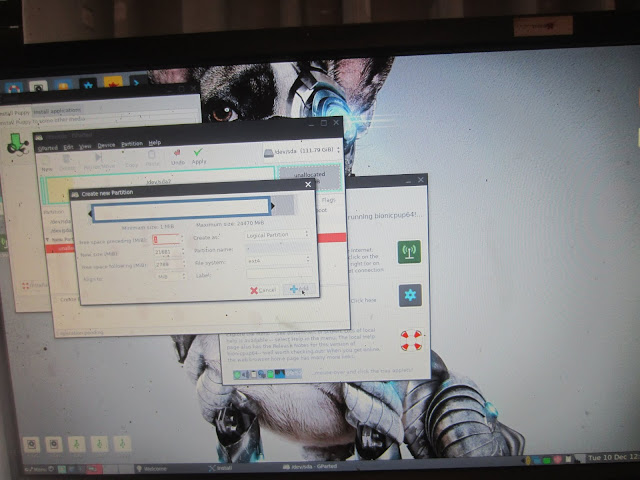Click the Label text field in the dialog
The height and width of the screenshot is (480, 640).
point(280,273)
